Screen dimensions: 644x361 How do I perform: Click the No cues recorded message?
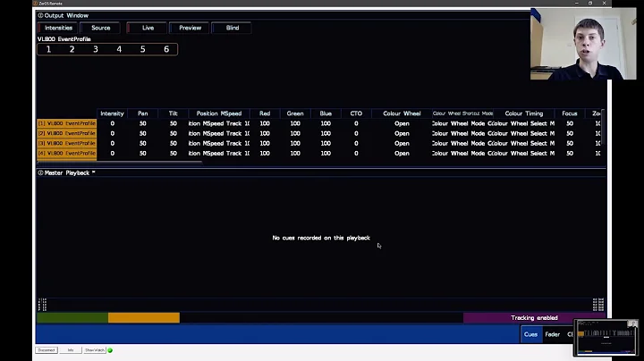(321, 238)
